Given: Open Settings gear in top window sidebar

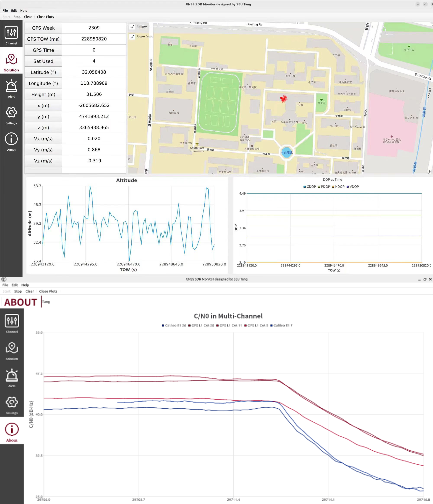Looking at the screenshot, I should coord(11,115).
